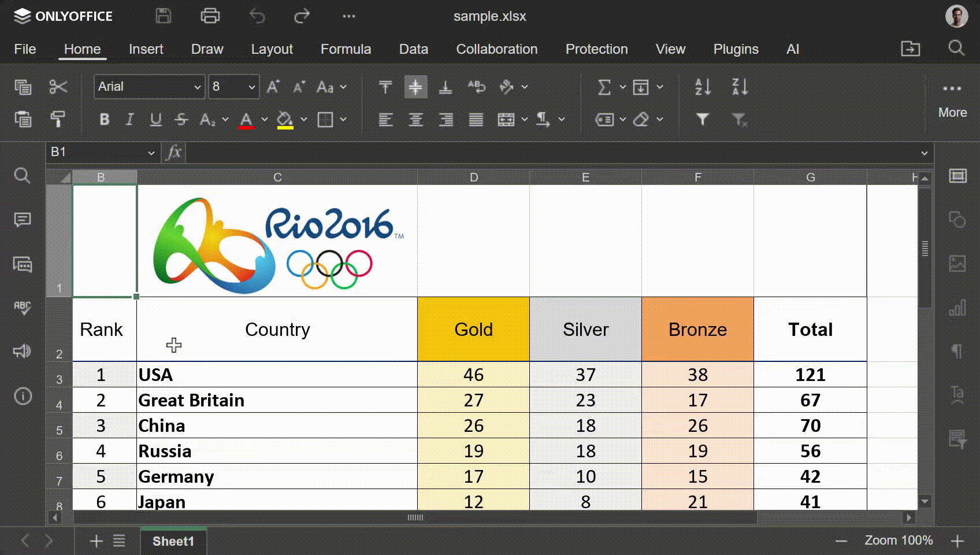Open the Spell checking sidebar panel

coord(23,307)
